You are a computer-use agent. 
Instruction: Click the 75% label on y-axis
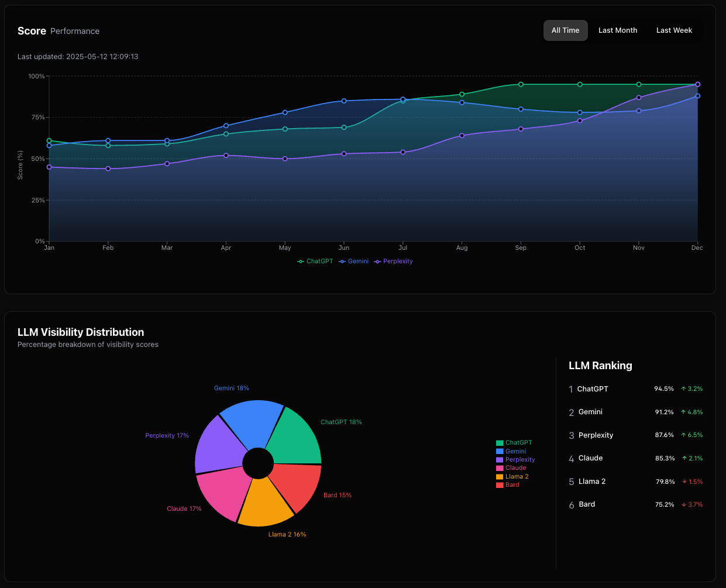37,118
